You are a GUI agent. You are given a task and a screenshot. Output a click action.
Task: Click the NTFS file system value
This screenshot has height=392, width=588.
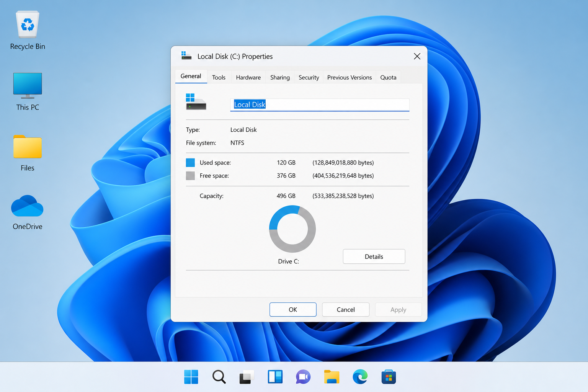coord(237,143)
